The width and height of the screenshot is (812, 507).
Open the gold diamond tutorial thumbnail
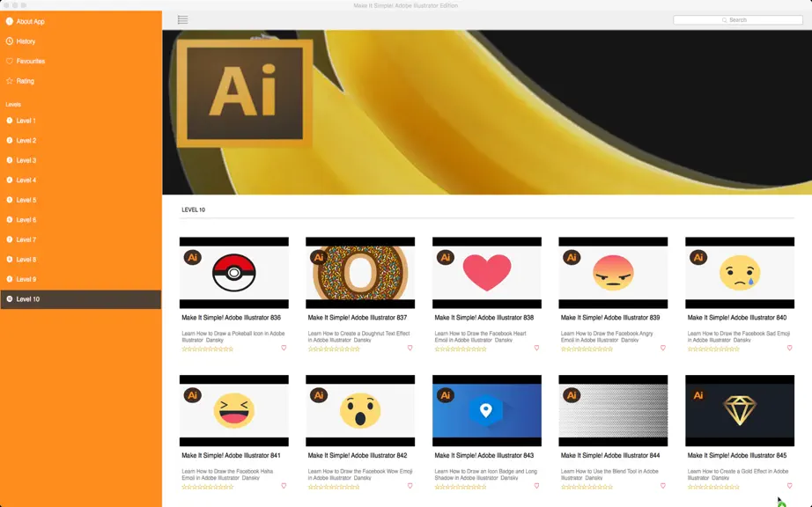[x=740, y=411]
